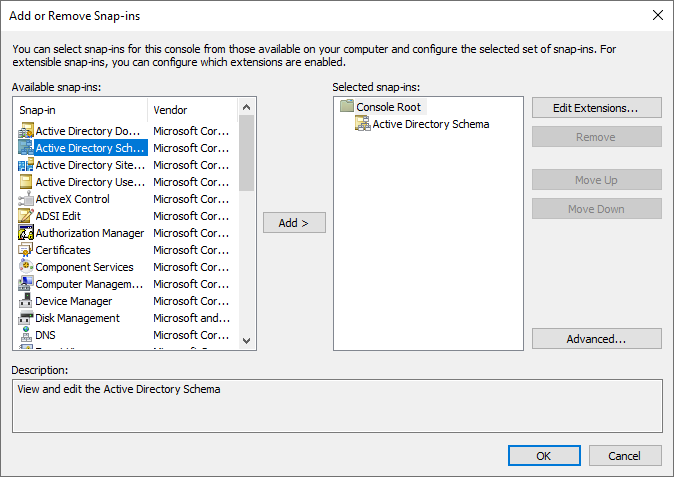Viewport: 674px width, 477px height.
Task: Select Active Directory Schema under Console Root
Action: click(x=431, y=124)
